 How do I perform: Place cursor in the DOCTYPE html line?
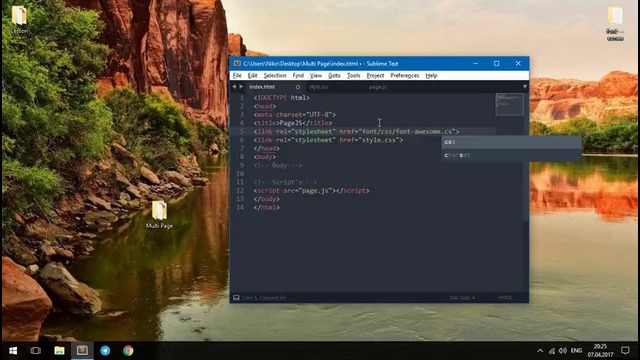tap(282, 98)
